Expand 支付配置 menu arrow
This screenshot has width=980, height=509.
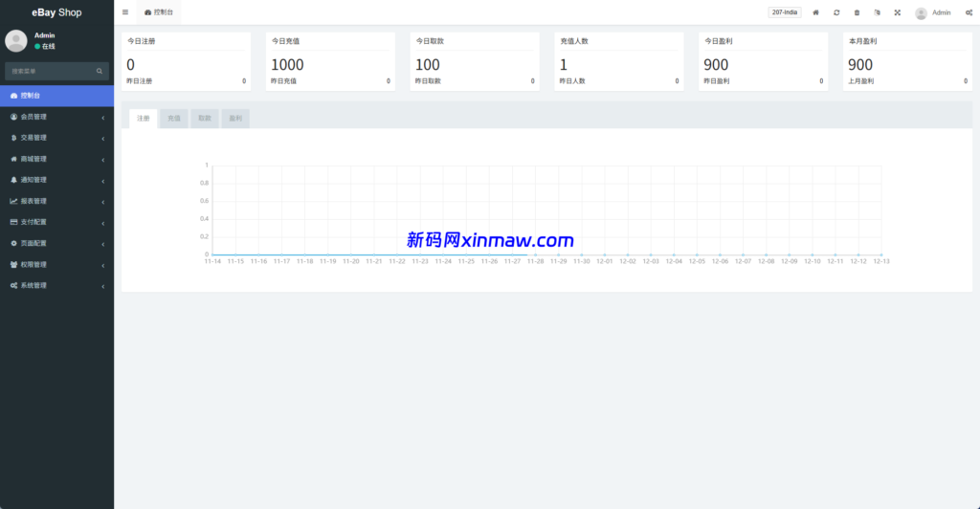103,223
